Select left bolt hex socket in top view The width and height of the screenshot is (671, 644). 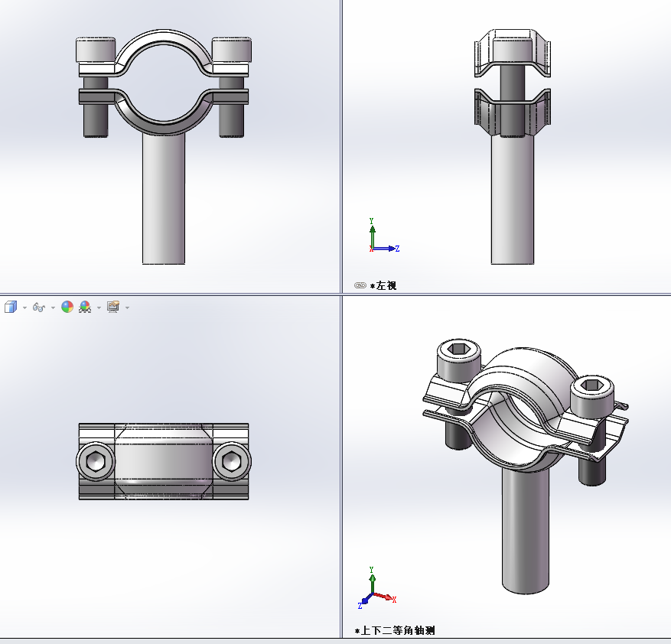95,461
